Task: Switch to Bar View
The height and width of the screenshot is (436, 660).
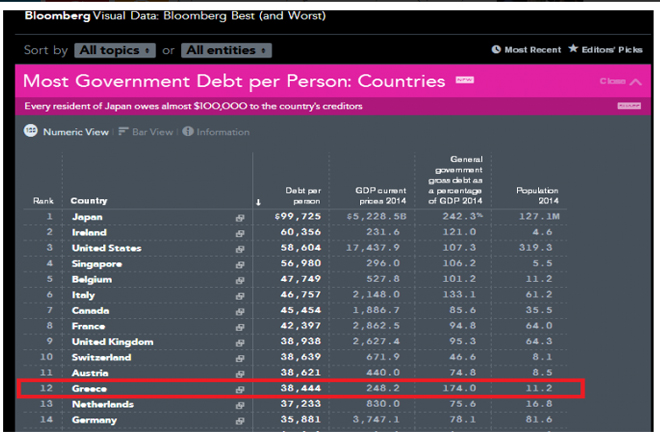Action: 124,131
